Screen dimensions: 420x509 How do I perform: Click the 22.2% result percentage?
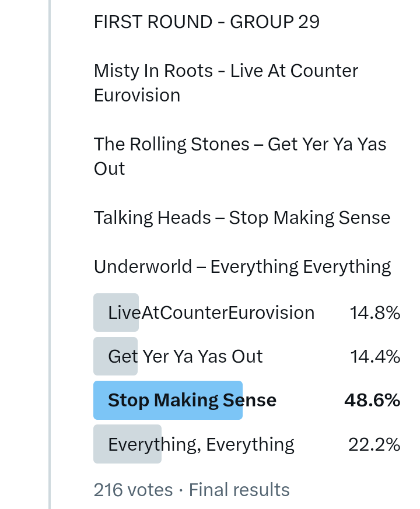pos(374,444)
